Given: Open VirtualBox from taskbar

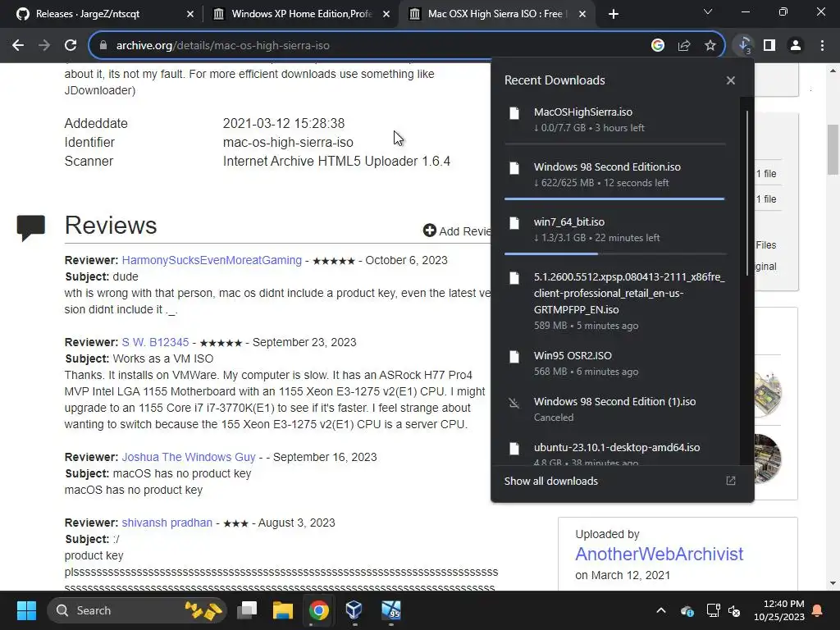Looking at the screenshot, I should [354, 610].
